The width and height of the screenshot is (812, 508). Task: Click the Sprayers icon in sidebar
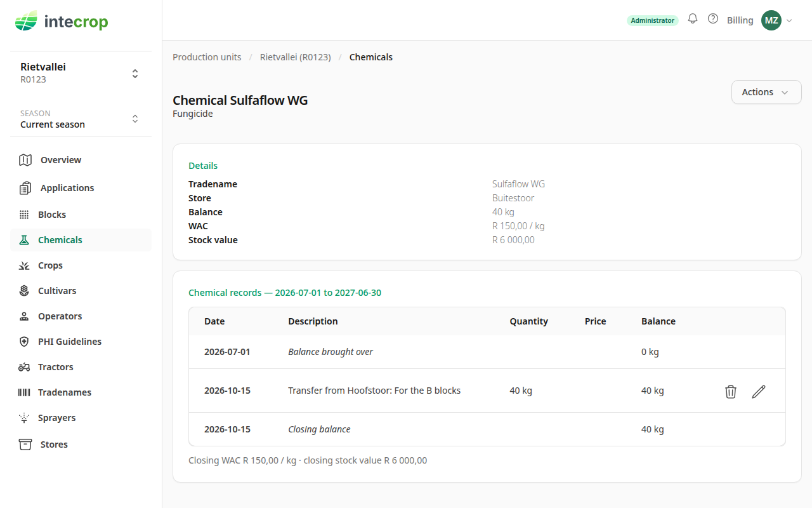coord(24,418)
